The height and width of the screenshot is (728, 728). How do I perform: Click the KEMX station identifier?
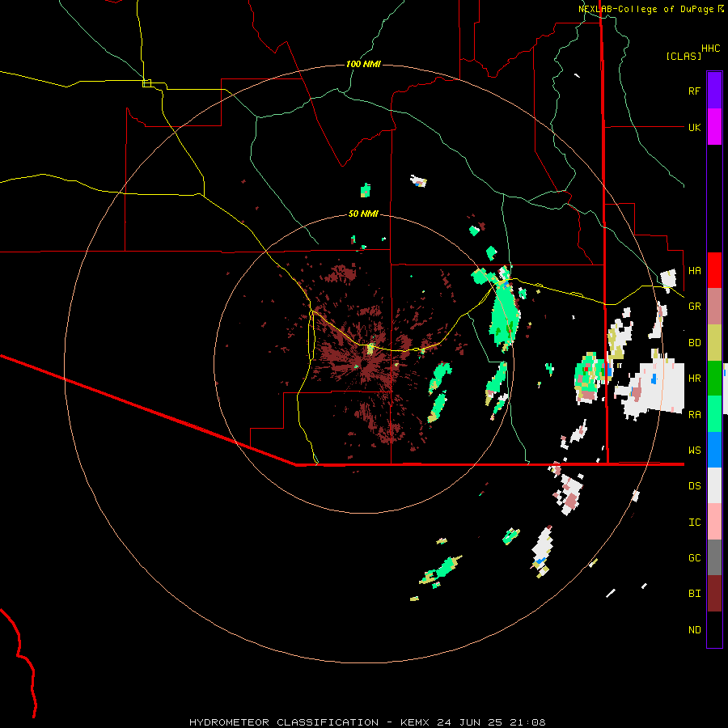pyautogui.click(x=415, y=722)
